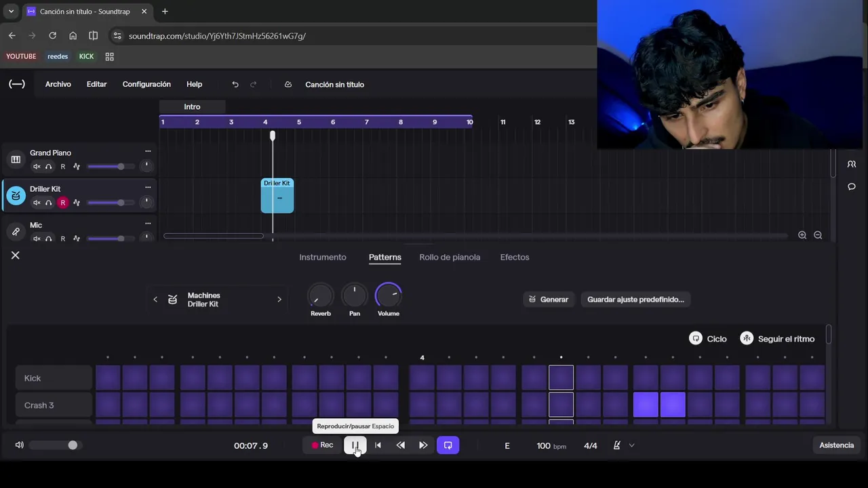Click the Reverb knob
This screenshot has height=488, width=868.
click(320, 296)
